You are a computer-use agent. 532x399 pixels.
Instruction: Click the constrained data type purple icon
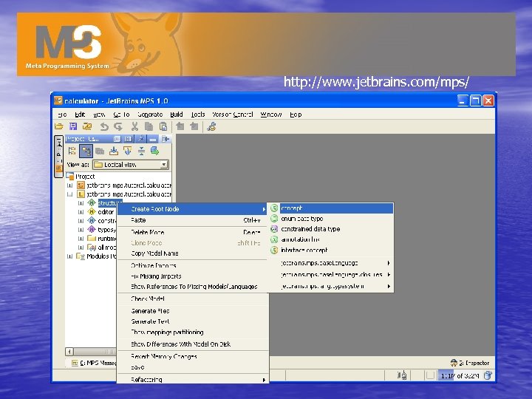pos(274,229)
